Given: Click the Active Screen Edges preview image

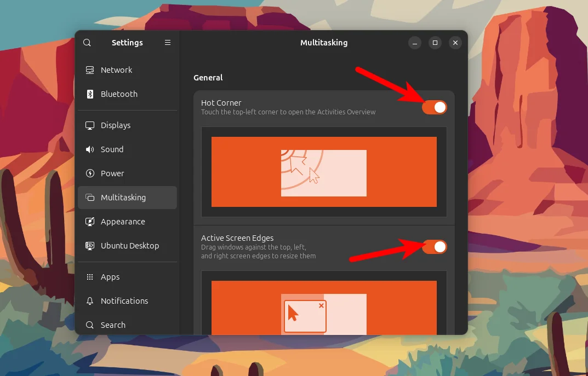Looking at the screenshot, I should coord(324,310).
